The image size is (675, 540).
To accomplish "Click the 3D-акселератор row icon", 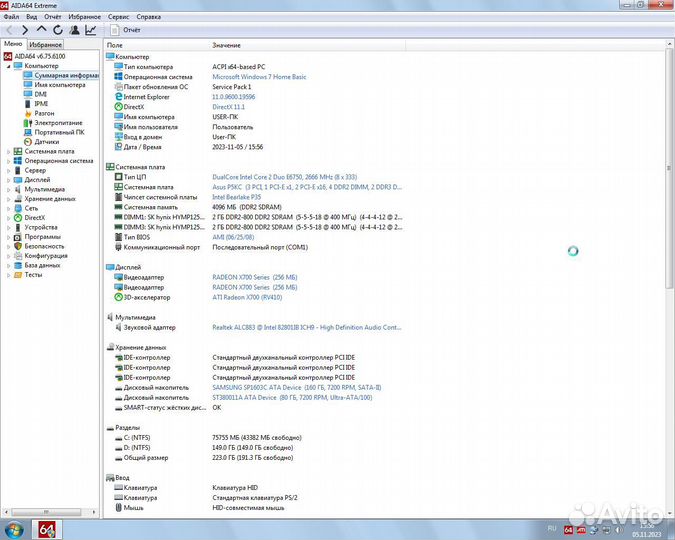I will 118,297.
